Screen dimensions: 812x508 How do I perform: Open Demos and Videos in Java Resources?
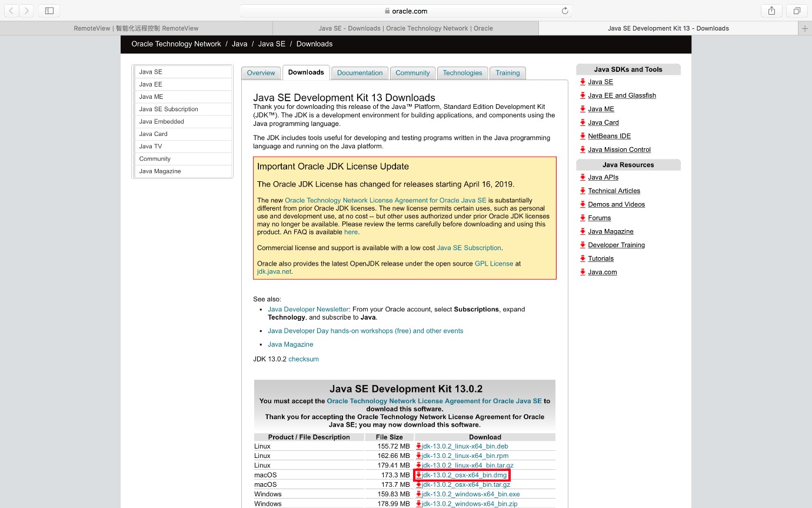(x=616, y=204)
